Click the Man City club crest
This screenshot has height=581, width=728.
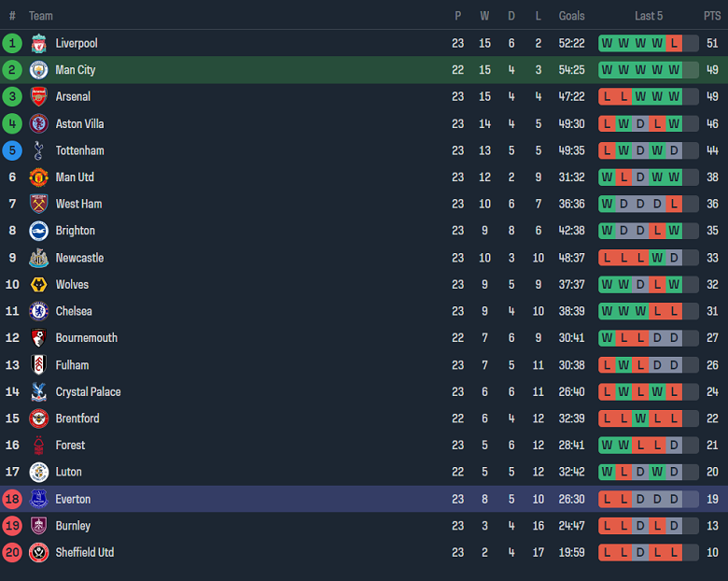[x=38, y=70]
